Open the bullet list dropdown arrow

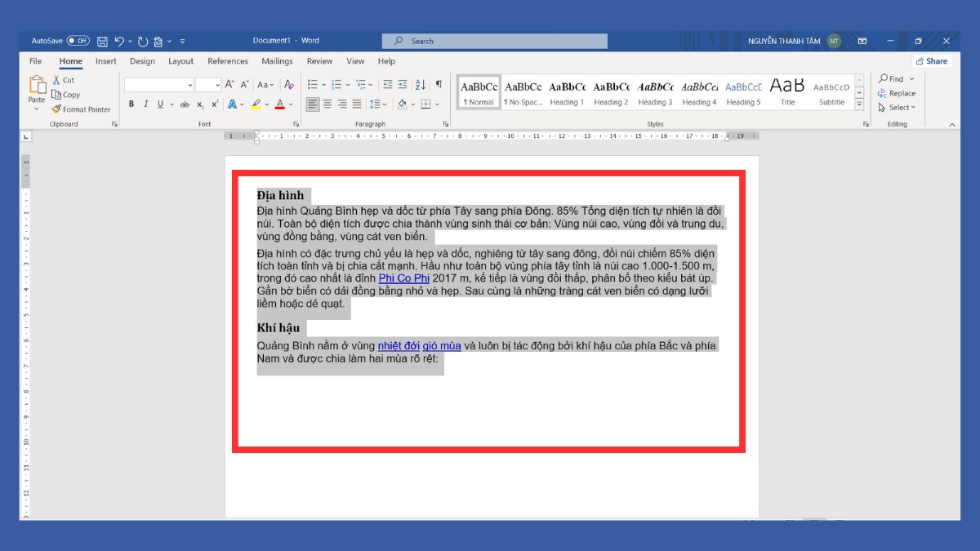coord(323,85)
